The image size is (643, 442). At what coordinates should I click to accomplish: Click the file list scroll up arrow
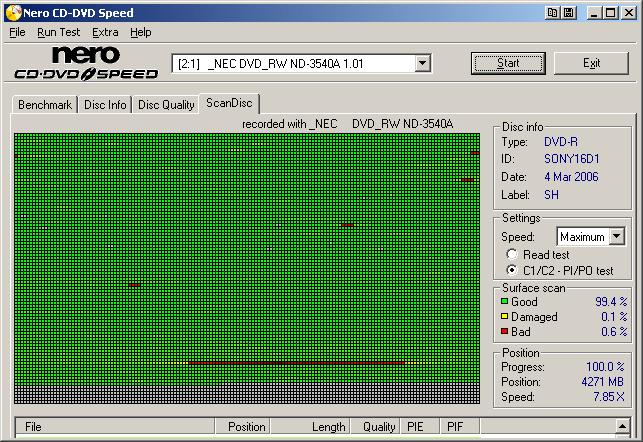pyautogui.click(x=622, y=426)
